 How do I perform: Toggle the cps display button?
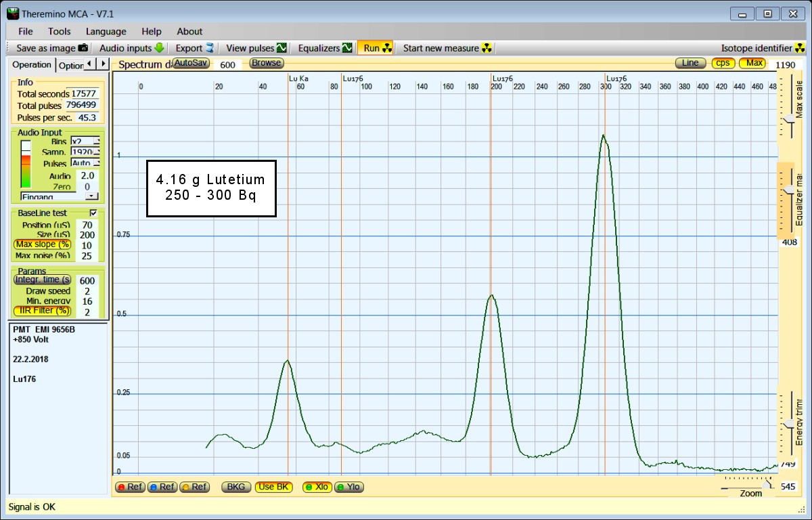(x=723, y=63)
